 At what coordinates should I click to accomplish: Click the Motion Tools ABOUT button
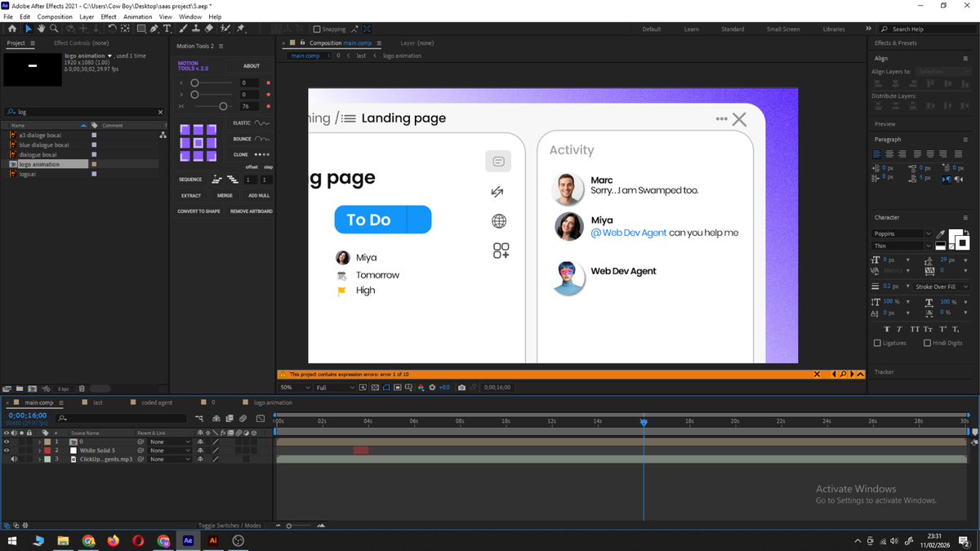tap(252, 66)
